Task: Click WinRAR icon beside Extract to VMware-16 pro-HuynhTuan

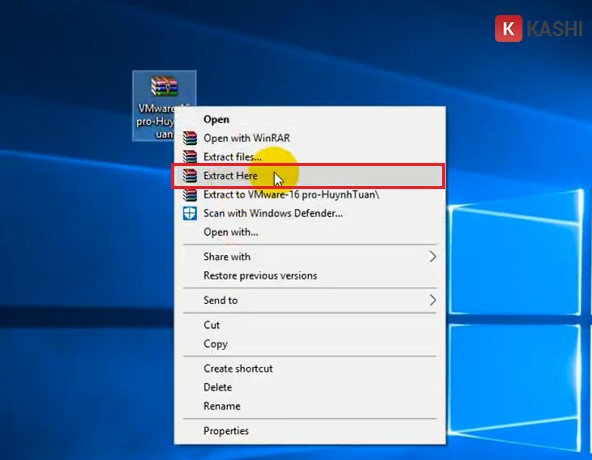Action: point(190,194)
